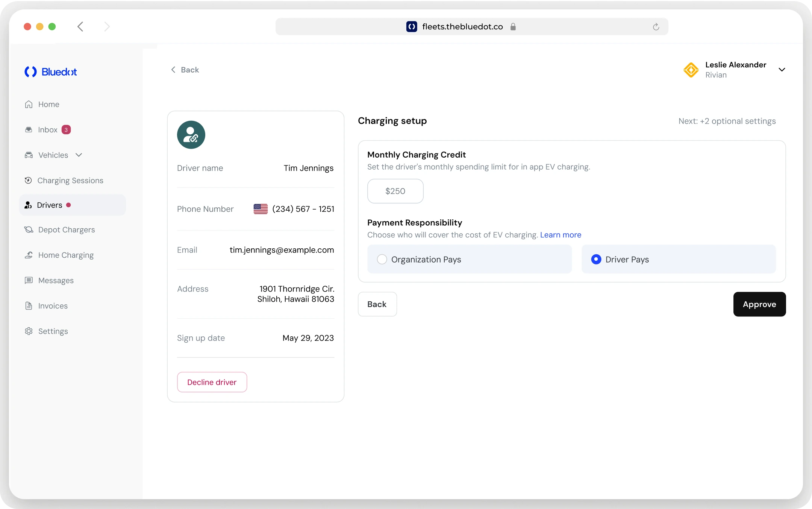Click the browser forward arrow
Screen dimensions: 812x509
(107, 26)
